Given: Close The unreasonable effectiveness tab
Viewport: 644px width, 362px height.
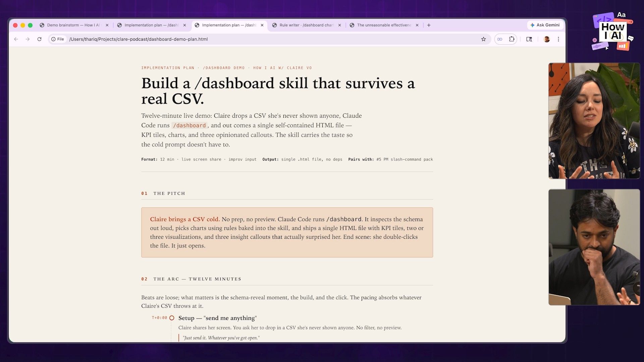Looking at the screenshot, I should click(417, 25).
